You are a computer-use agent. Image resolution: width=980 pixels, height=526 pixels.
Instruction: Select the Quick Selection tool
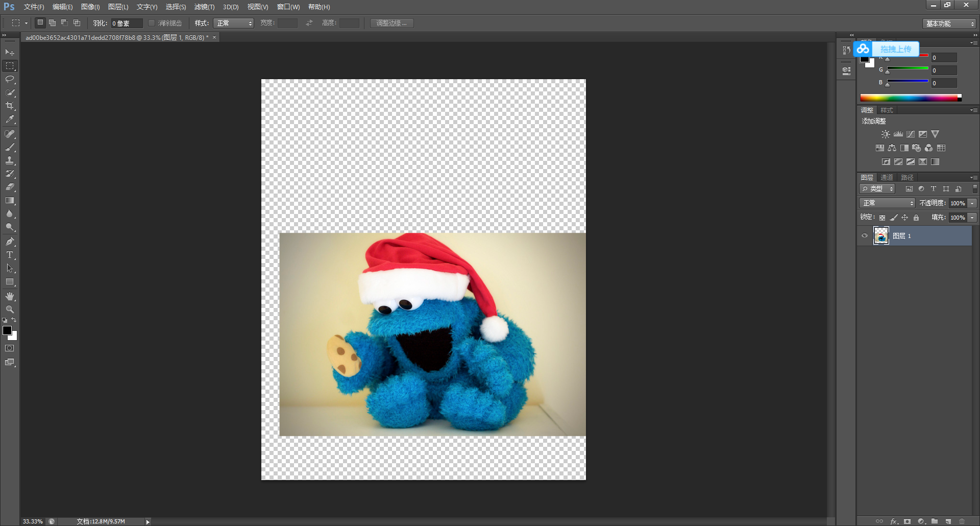coord(10,92)
